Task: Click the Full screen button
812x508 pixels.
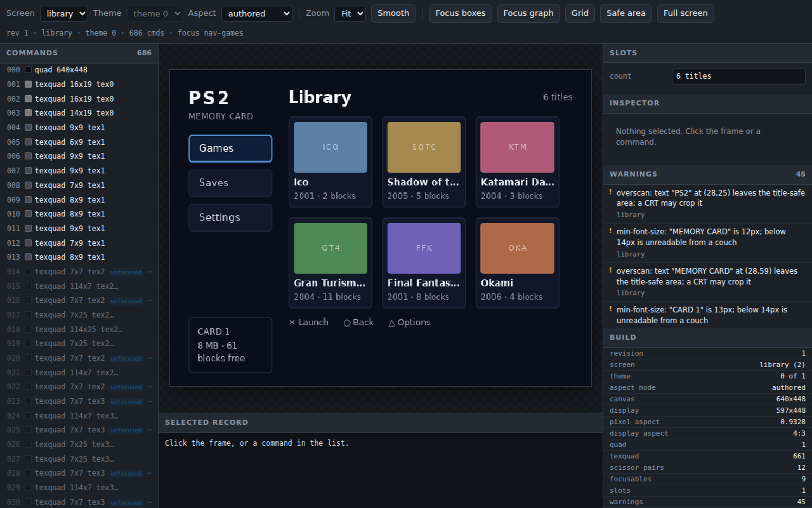Action: 686,13
